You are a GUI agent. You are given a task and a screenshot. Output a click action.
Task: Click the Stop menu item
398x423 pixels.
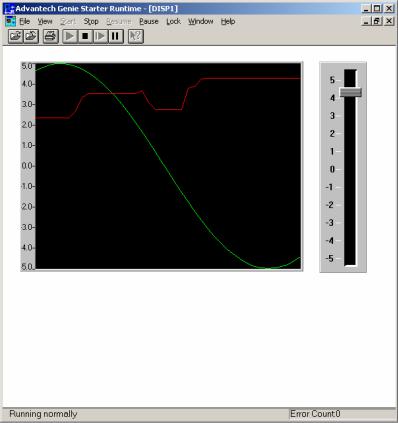point(91,22)
